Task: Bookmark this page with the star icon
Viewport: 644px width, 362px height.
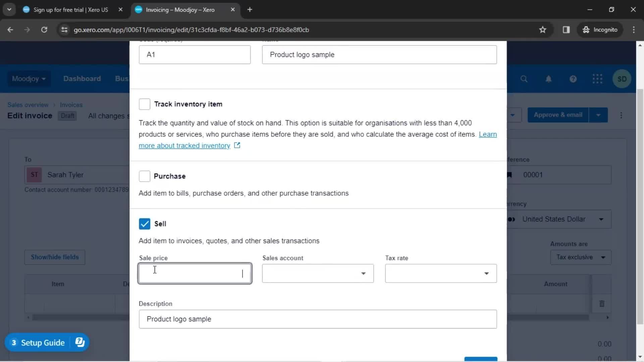Action: pyautogui.click(x=543, y=29)
